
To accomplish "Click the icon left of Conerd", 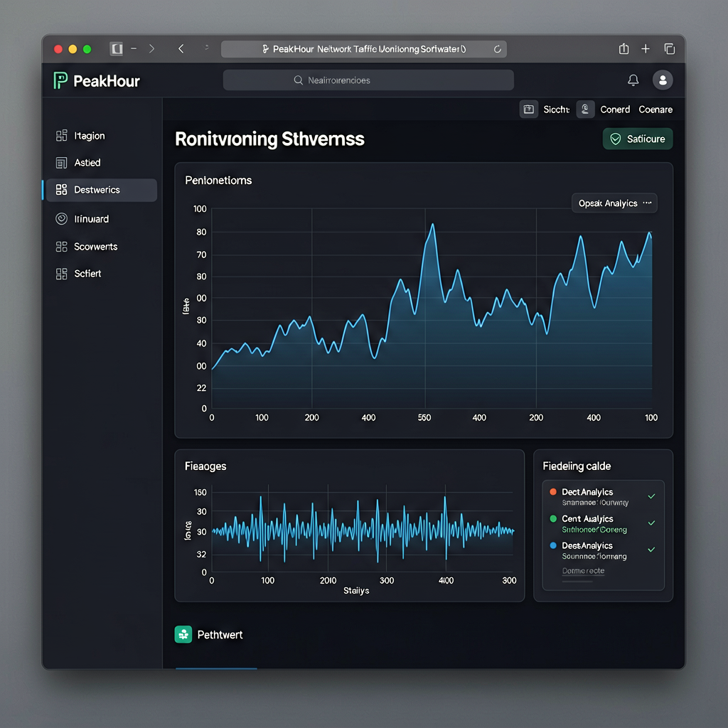I will pos(586,109).
